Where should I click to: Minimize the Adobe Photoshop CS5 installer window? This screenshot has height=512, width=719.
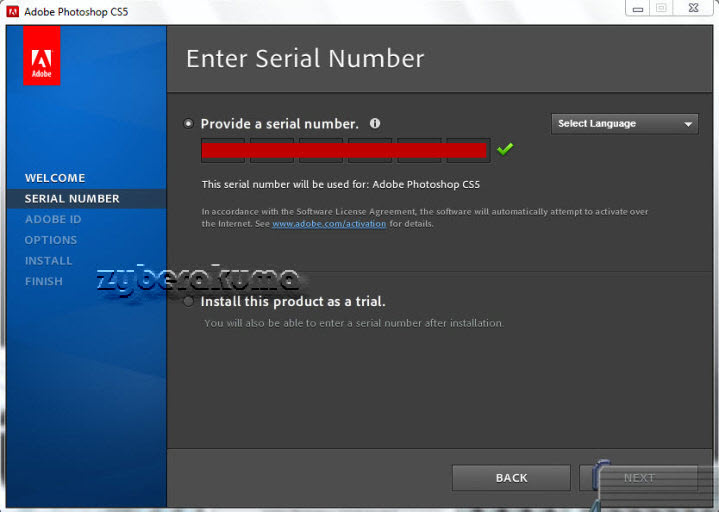[638, 8]
